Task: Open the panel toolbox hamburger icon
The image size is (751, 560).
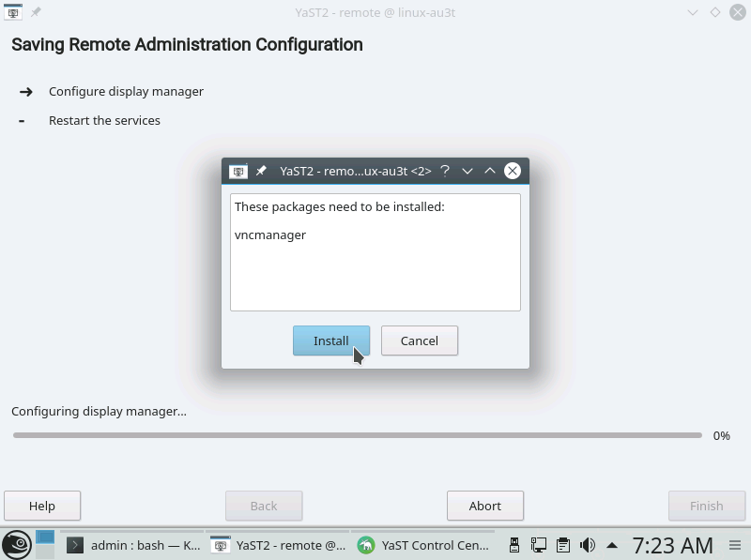Action: click(735, 545)
